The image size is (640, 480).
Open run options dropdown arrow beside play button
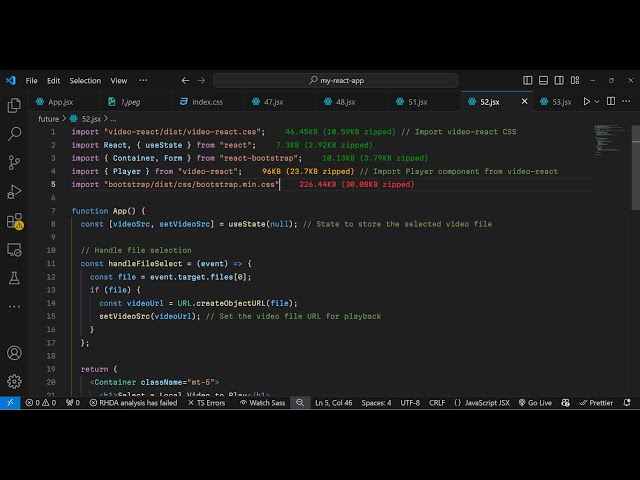point(599,101)
